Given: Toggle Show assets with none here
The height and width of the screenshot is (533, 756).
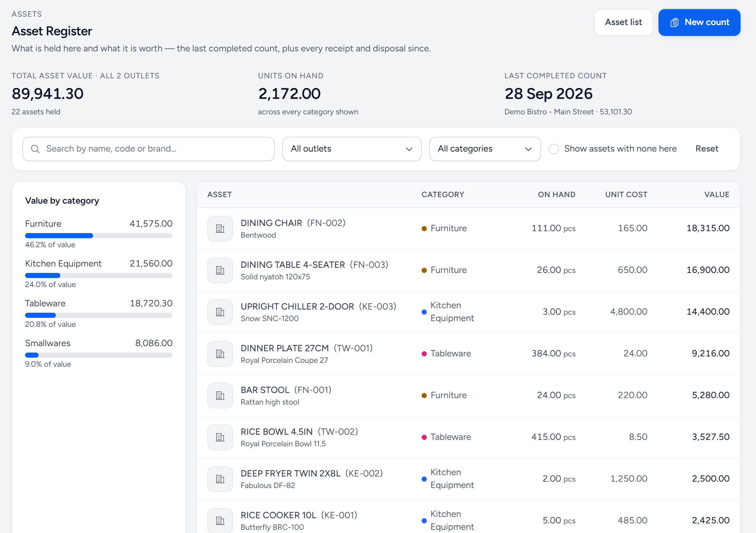Looking at the screenshot, I should 554,149.
